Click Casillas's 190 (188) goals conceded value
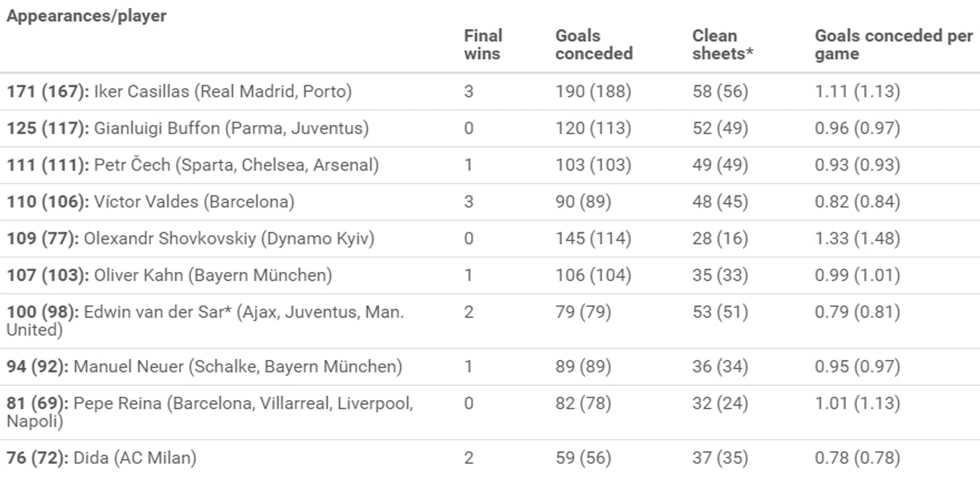The width and height of the screenshot is (980, 480). click(x=593, y=91)
